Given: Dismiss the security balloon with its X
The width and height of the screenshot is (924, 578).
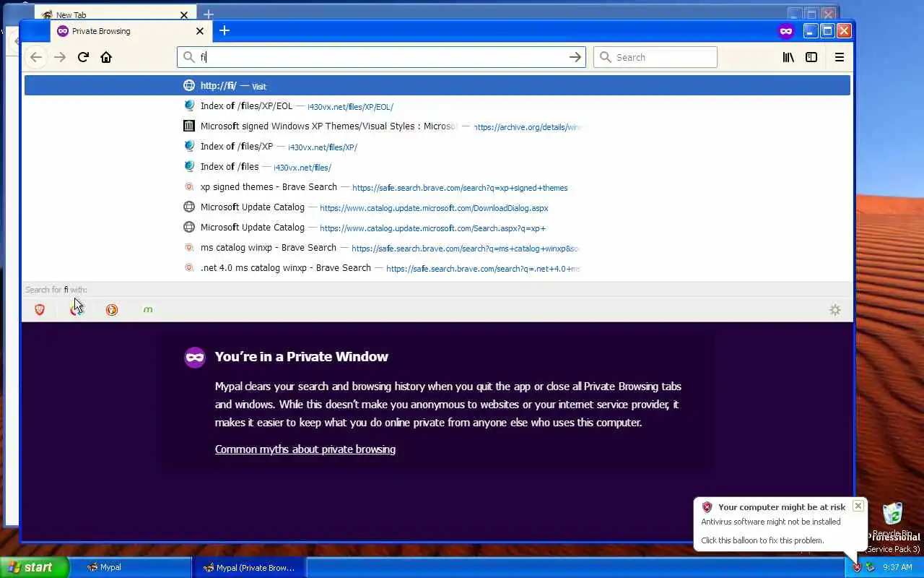Looking at the screenshot, I should [x=858, y=506].
